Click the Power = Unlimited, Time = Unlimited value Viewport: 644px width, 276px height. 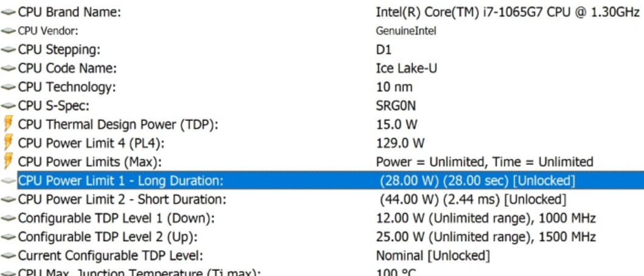[485, 162]
